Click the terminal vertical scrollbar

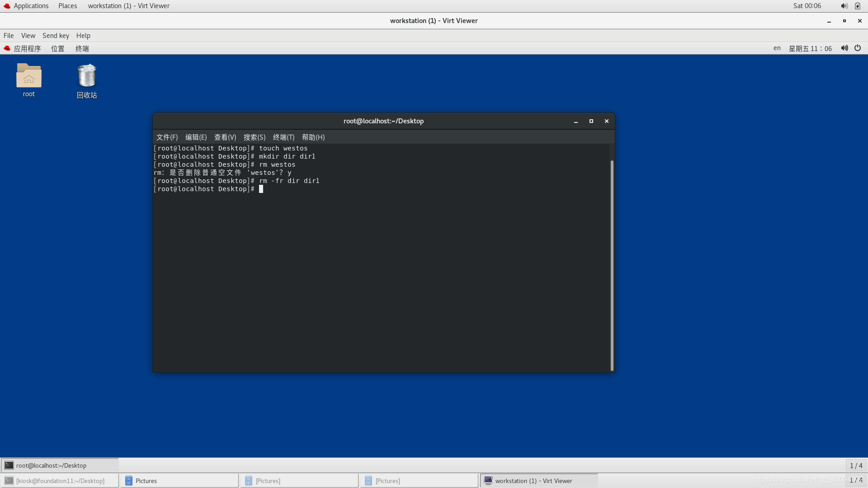(612, 265)
